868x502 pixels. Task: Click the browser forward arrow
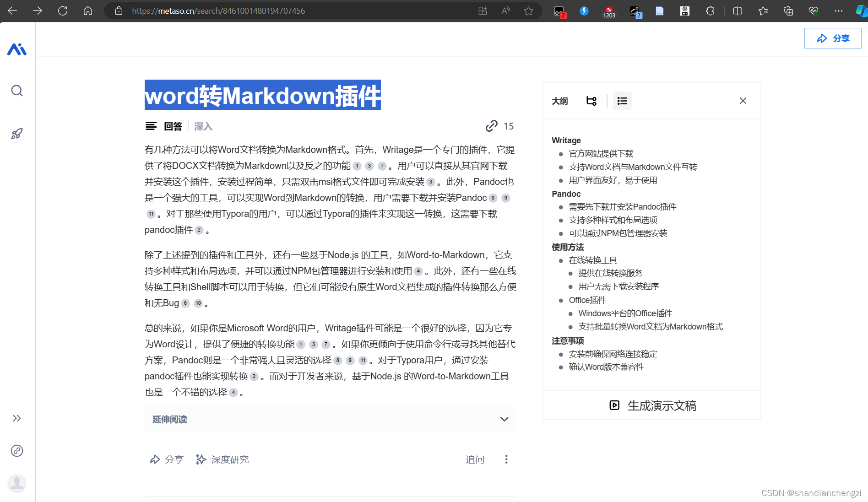tap(38, 11)
